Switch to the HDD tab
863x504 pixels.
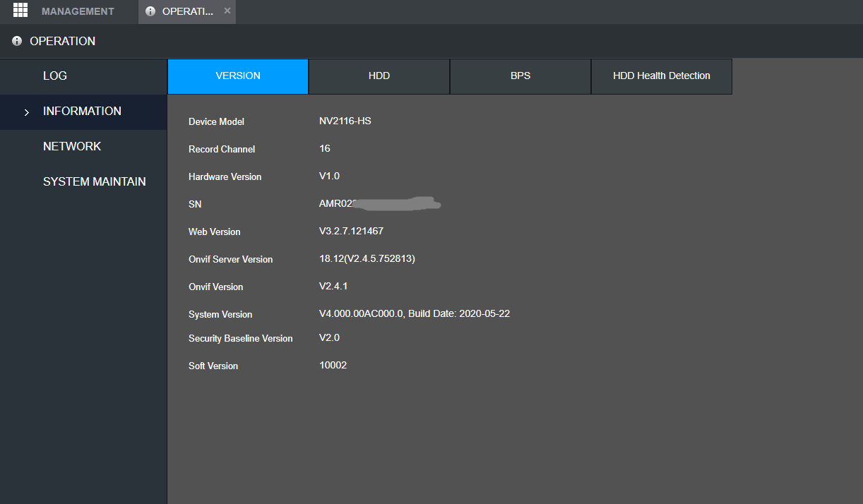379,76
